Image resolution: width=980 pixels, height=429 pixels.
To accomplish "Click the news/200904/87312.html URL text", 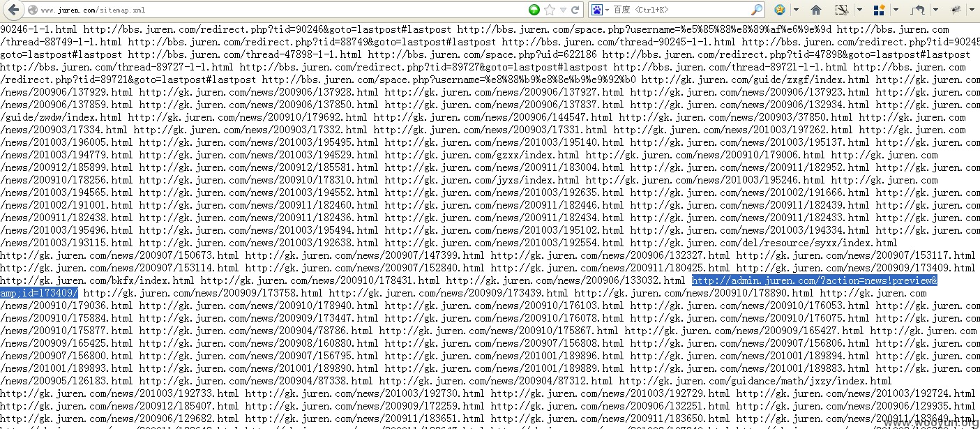I will click(x=496, y=381).
